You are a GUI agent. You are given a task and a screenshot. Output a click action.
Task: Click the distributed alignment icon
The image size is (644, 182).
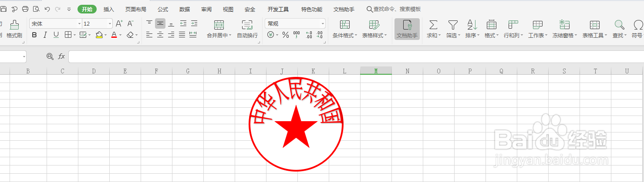point(193,35)
